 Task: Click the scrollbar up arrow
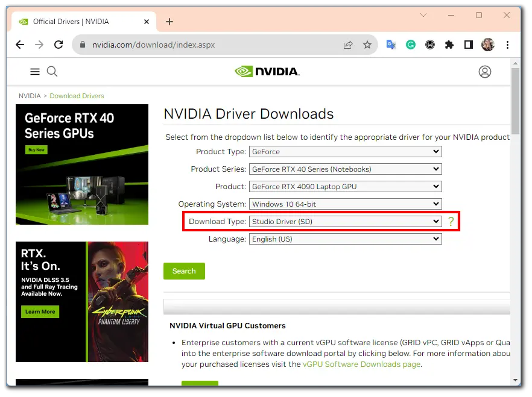tap(515, 63)
